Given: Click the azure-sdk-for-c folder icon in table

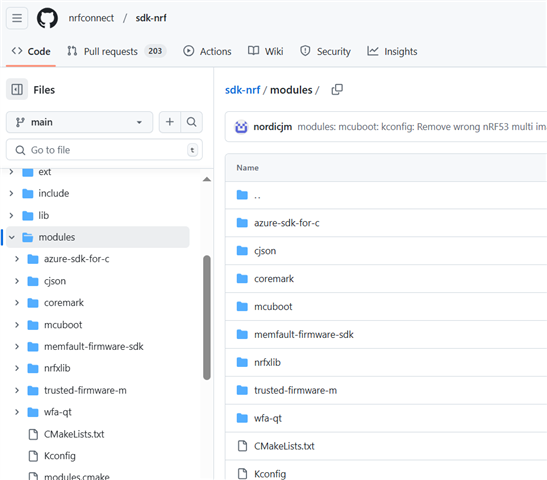Looking at the screenshot, I should coord(242,223).
